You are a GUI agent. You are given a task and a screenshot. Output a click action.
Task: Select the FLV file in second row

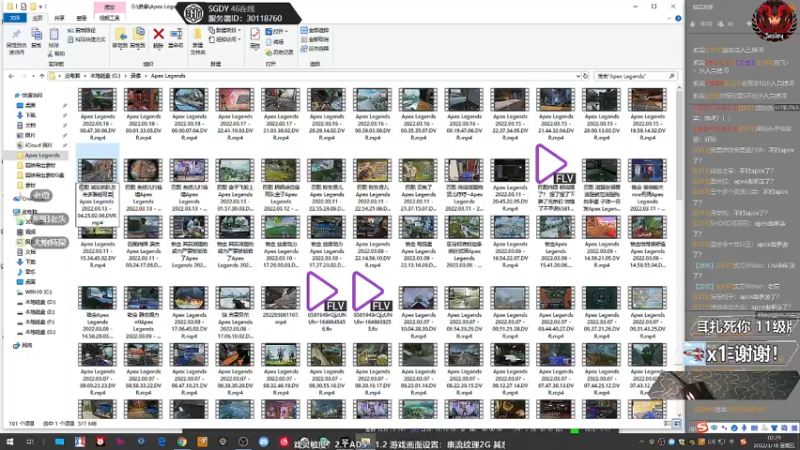point(556,178)
